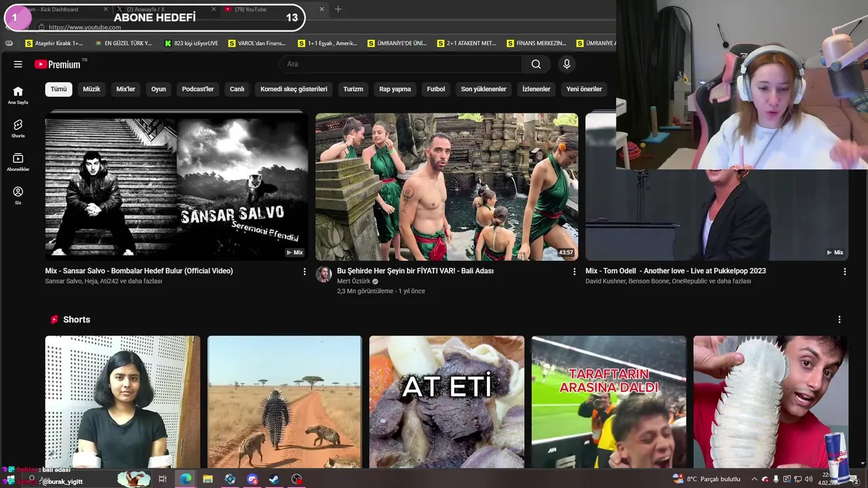Open title Bu Şehirde Her Şeyin bir FİYATI VAR

(x=416, y=271)
